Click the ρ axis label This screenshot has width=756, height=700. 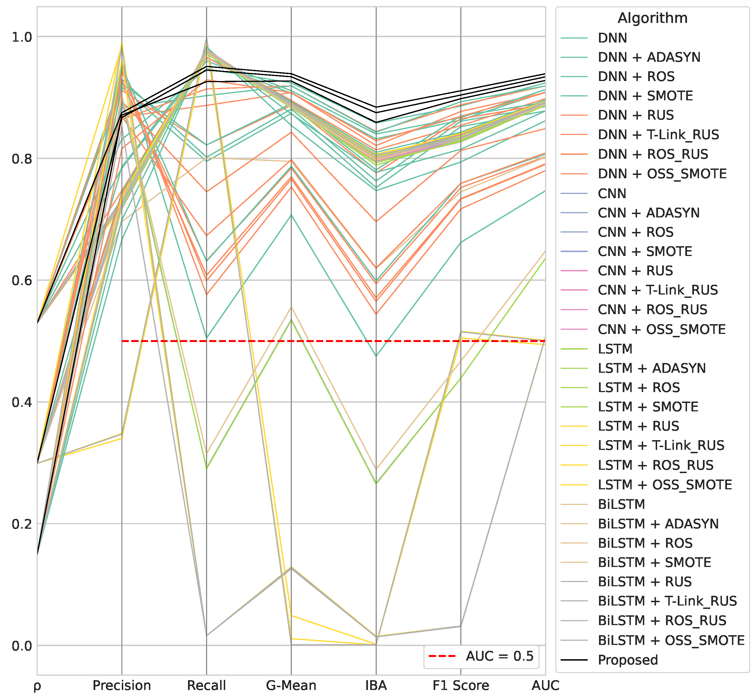37,686
